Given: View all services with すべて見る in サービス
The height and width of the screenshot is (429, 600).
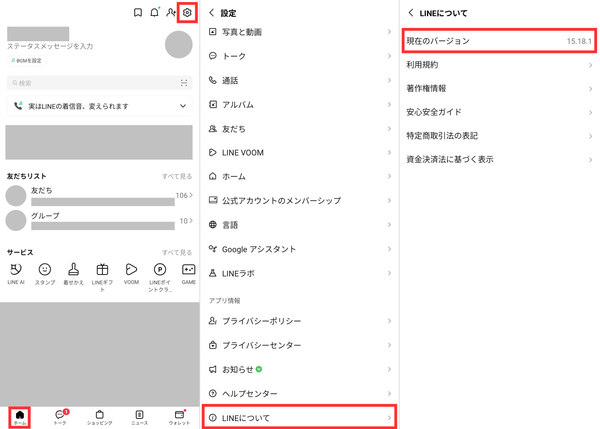Looking at the screenshot, I should 177,253.
